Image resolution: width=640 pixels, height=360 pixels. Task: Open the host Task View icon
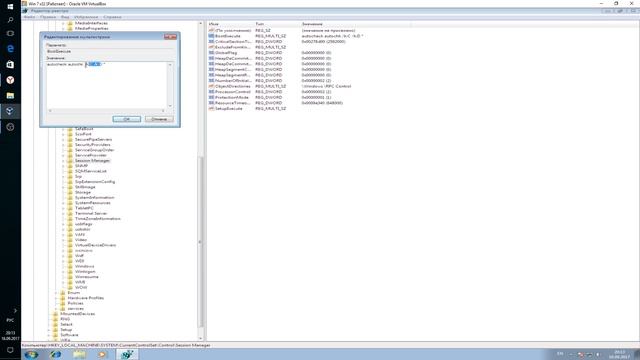click(10, 33)
